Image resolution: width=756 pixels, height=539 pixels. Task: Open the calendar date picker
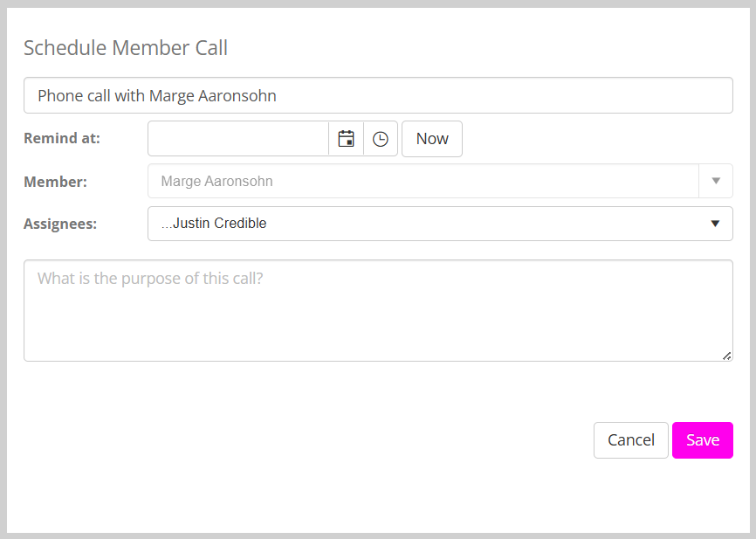pos(346,139)
